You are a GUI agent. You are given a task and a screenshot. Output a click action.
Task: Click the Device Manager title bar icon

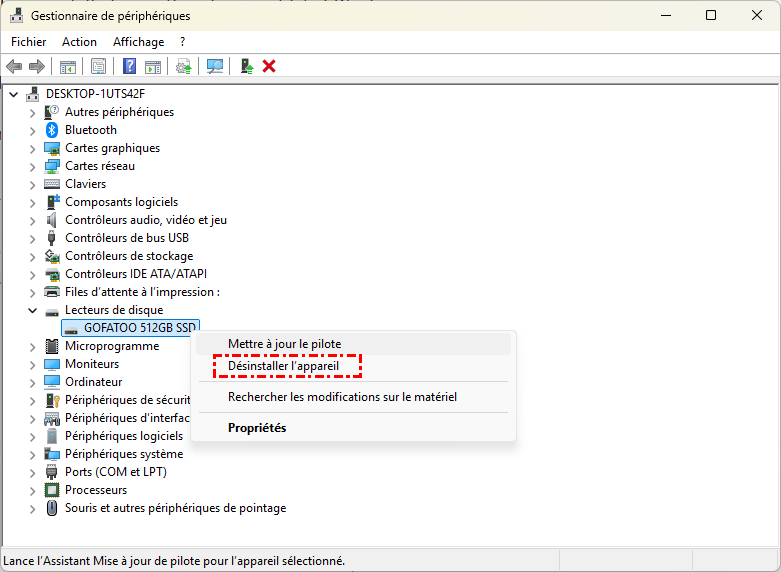(x=16, y=16)
